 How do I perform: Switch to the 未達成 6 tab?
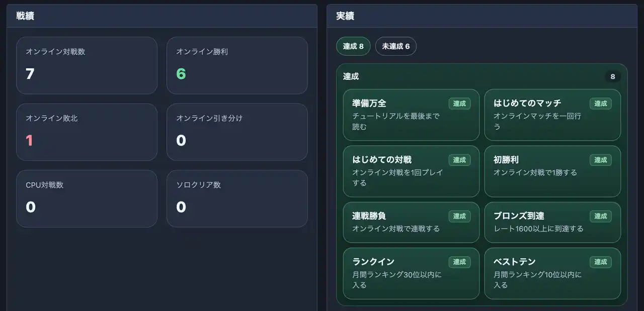(x=395, y=47)
